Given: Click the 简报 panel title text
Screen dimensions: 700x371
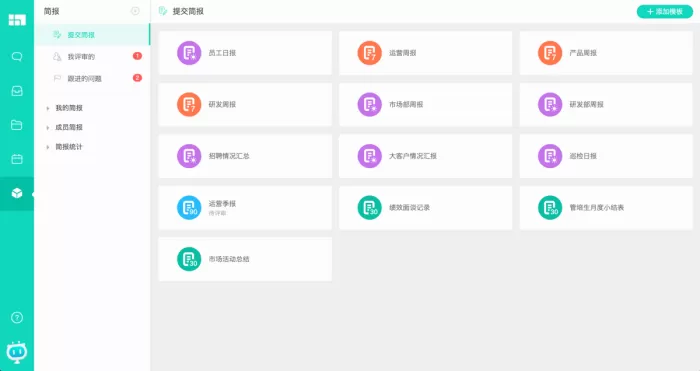Looking at the screenshot, I should click(51, 11).
